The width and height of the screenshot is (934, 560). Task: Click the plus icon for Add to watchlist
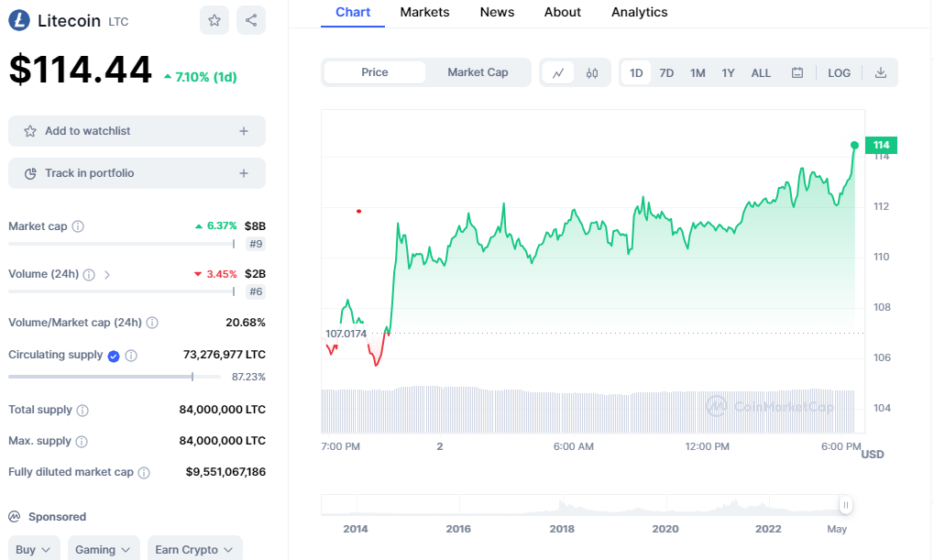click(244, 131)
